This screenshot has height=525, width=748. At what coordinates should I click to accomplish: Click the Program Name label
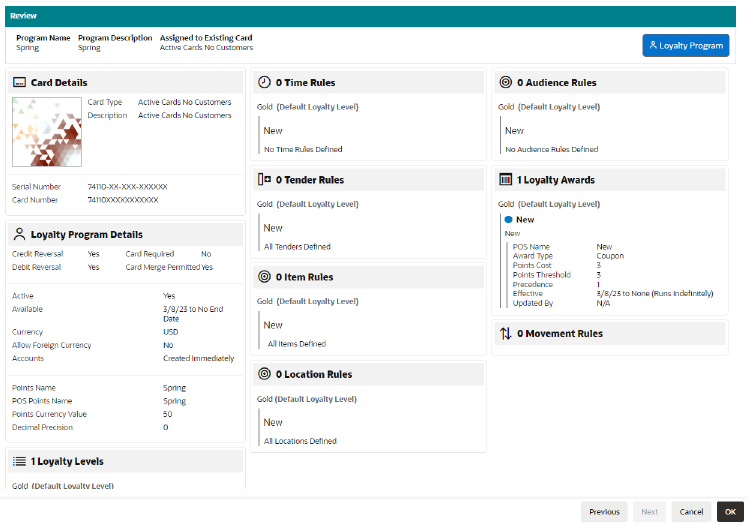coord(43,38)
